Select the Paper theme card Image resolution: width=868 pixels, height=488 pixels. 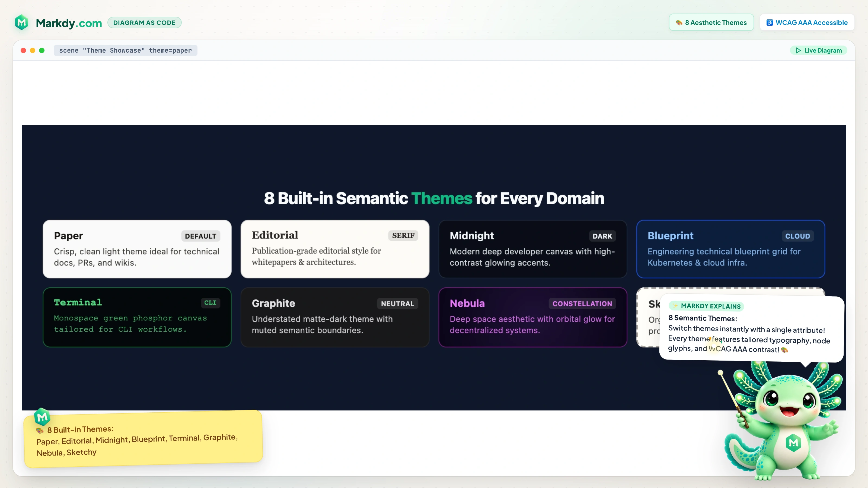coord(137,249)
